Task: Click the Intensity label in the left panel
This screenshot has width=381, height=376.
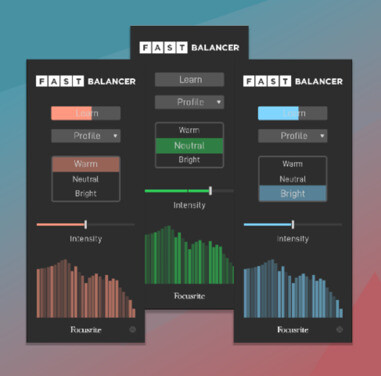Action: pos(86,239)
